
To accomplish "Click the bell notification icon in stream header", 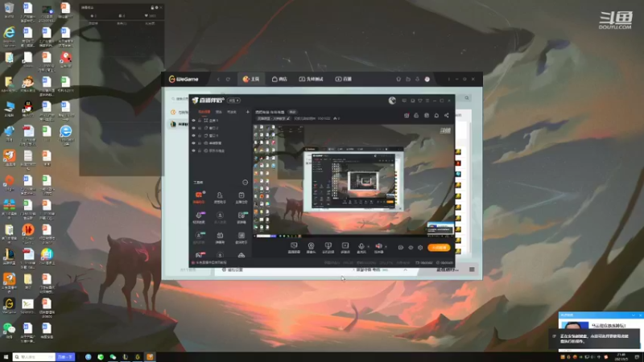I will pyautogui.click(x=436, y=116).
